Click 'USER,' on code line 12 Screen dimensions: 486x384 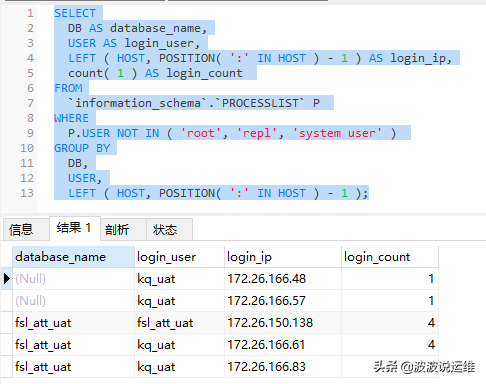(x=85, y=178)
